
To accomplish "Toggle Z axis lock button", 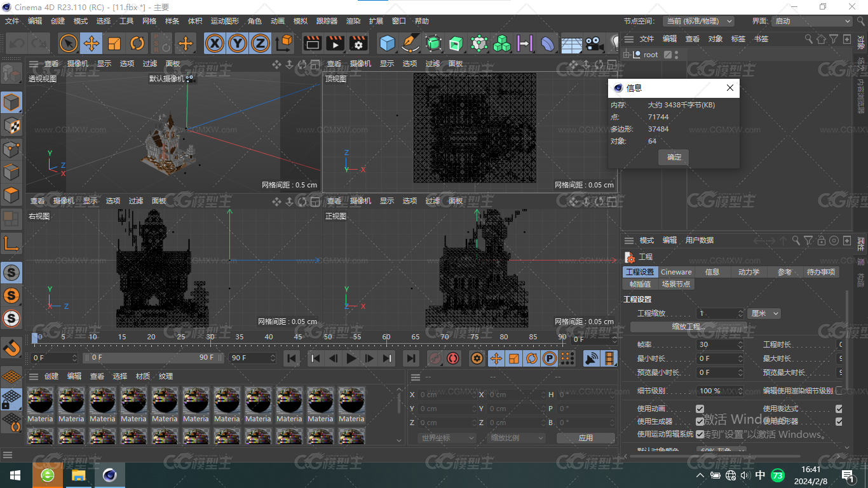I will coord(261,43).
